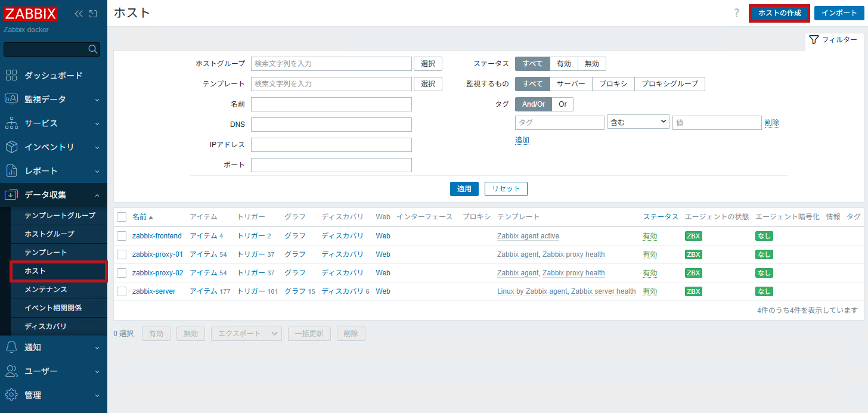Check the zabbix-frontend row checkbox
The width and height of the screenshot is (868, 413).
(122, 236)
